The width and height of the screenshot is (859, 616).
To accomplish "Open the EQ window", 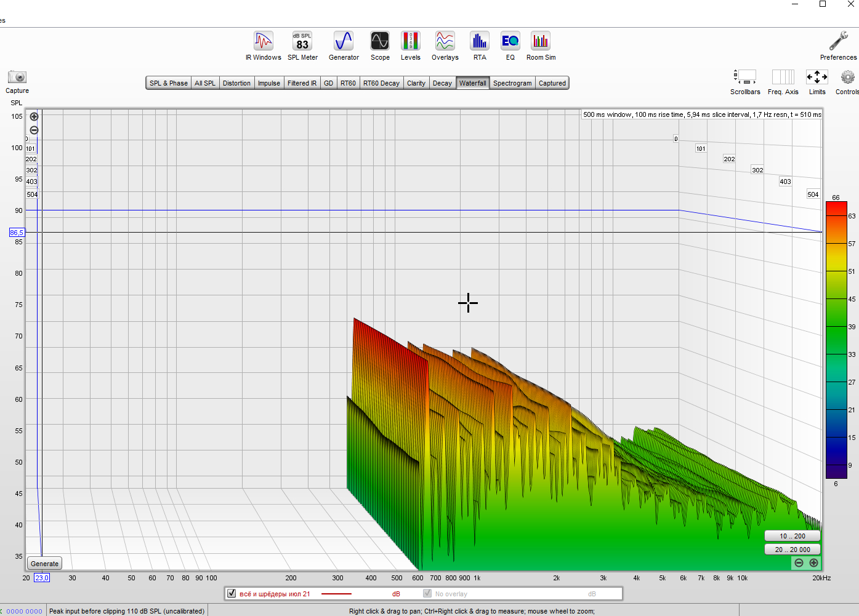I will click(x=510, y=42).
